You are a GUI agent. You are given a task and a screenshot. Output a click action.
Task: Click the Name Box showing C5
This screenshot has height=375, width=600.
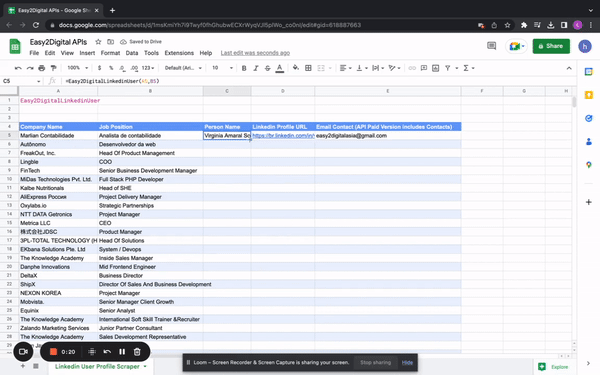(21, 81)
